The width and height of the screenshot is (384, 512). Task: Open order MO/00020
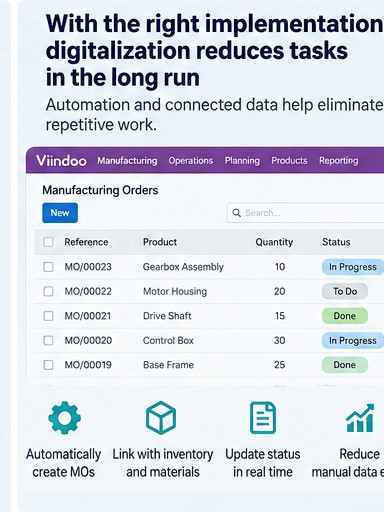[x=88, y=340]
